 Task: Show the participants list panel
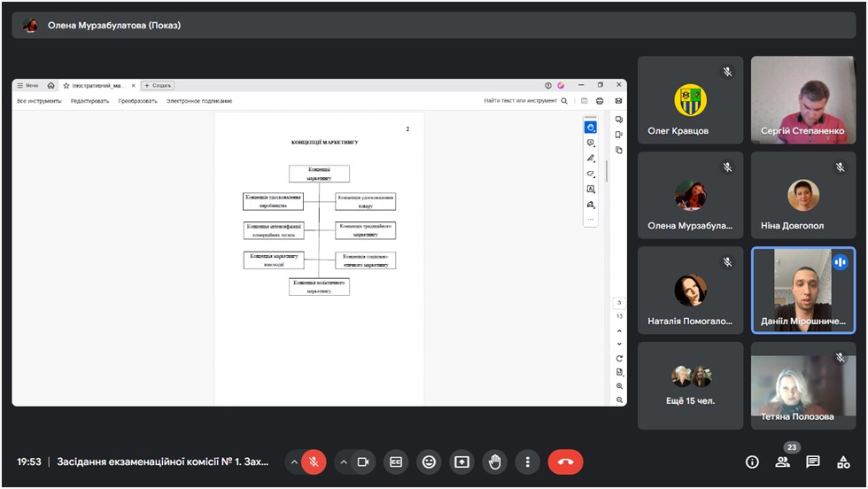pos(782,462)
